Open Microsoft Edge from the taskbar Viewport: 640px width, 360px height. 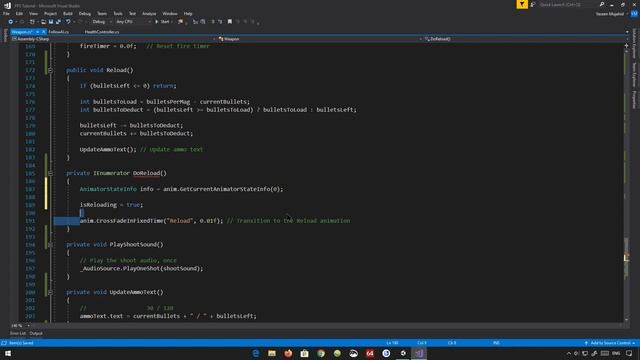256,353
